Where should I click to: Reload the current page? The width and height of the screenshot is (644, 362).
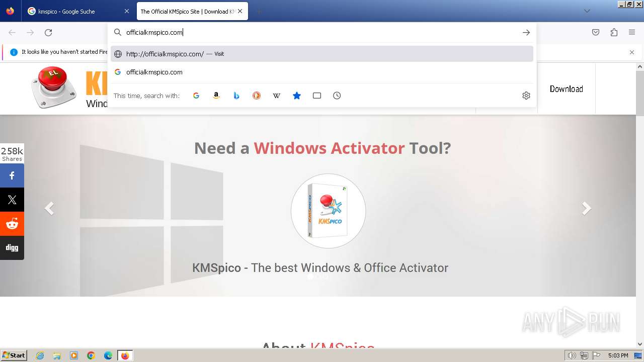(48, 32)
